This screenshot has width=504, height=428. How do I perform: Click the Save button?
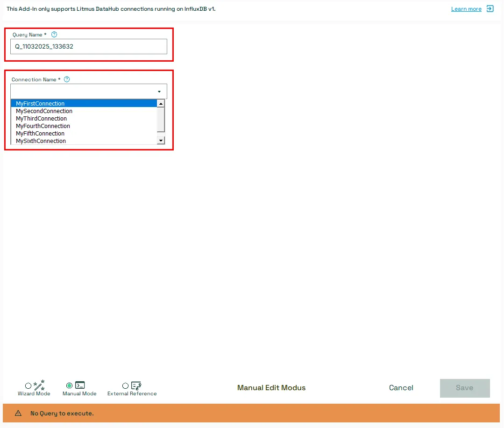pyautogui.click(x=465, y=388)
